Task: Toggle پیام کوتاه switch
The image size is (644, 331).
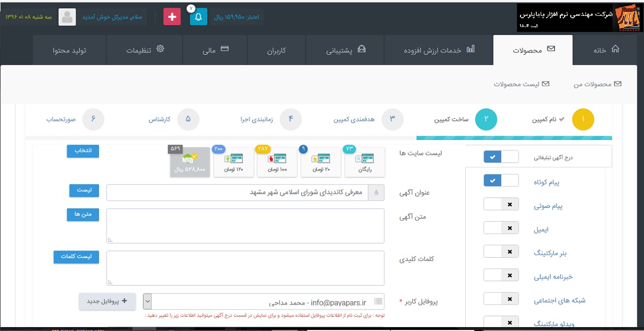Action: (501, 180)
